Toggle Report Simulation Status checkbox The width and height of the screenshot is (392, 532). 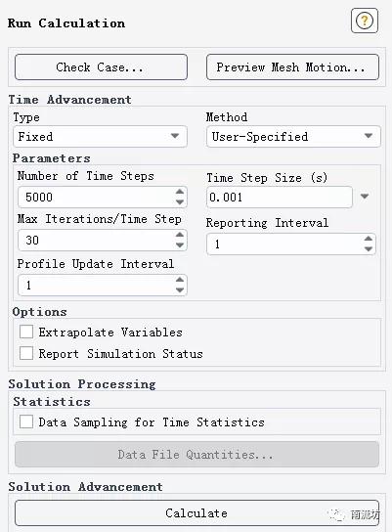pyautogui.click(x=26, y=353)
